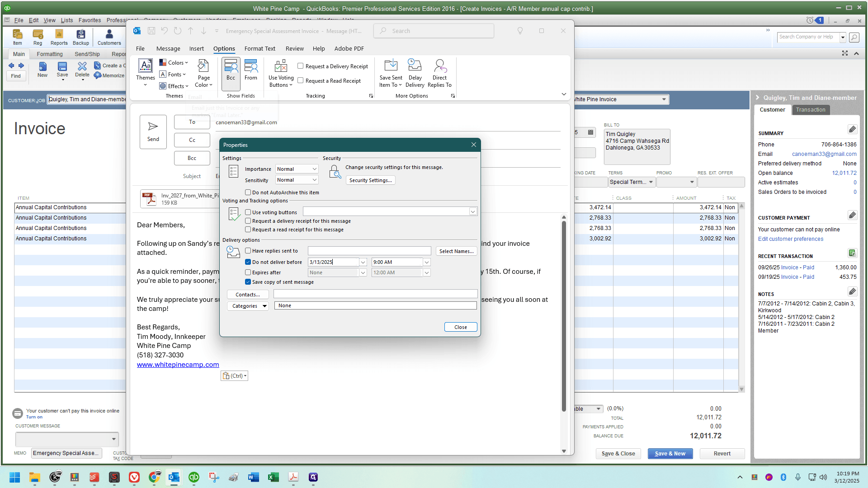Open Excel from the Windows taskbar
This screenshot has width=868, height=488.
(273, 477)
